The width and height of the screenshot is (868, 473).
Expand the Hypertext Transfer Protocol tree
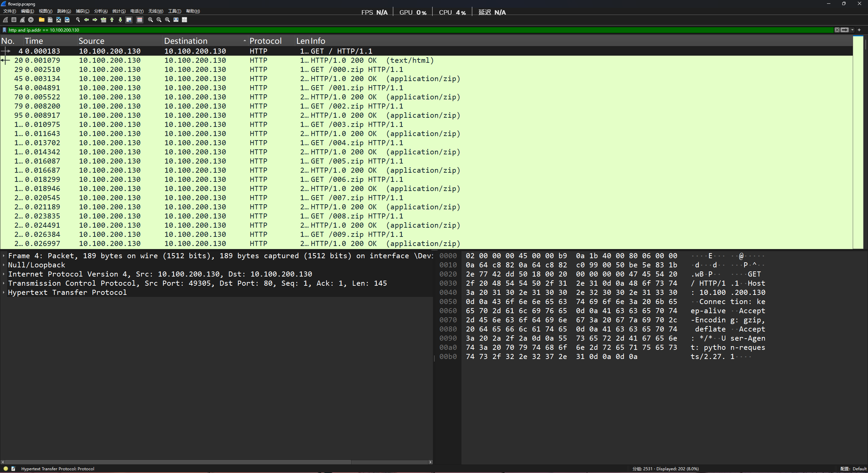click(x=3, y=292)
